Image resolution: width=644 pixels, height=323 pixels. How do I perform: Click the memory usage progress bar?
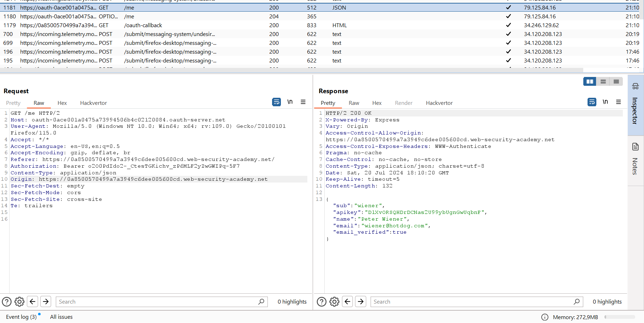pos(620,317)
